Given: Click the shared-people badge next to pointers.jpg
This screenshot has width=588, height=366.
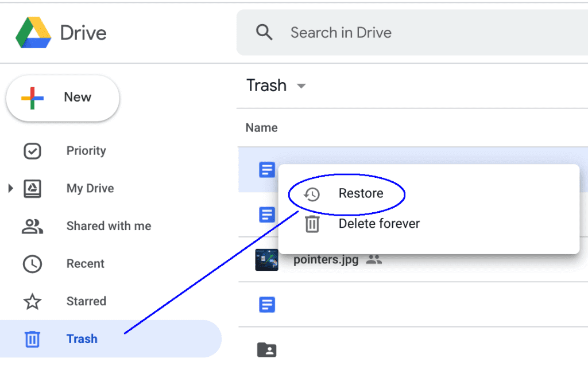Looking at the screenshot, I should click(374, 259).
